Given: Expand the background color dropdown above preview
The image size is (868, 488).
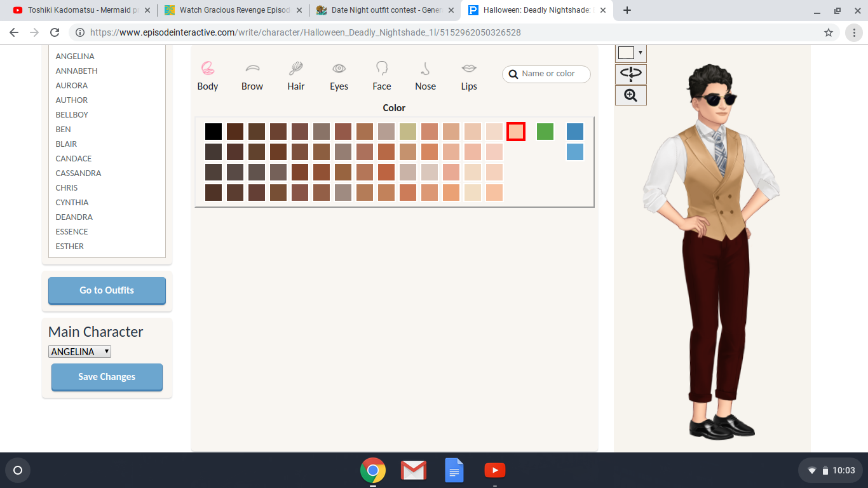Looking at the screenshot, I should 631,53.
